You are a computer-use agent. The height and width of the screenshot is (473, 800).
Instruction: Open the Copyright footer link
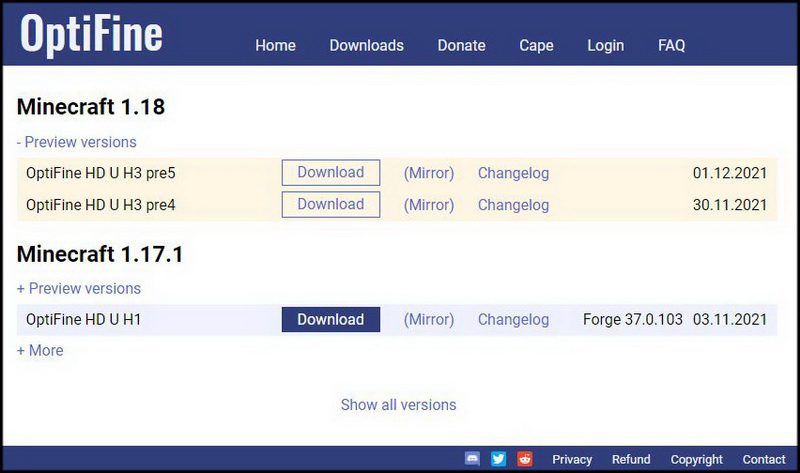tap(696, 459)
